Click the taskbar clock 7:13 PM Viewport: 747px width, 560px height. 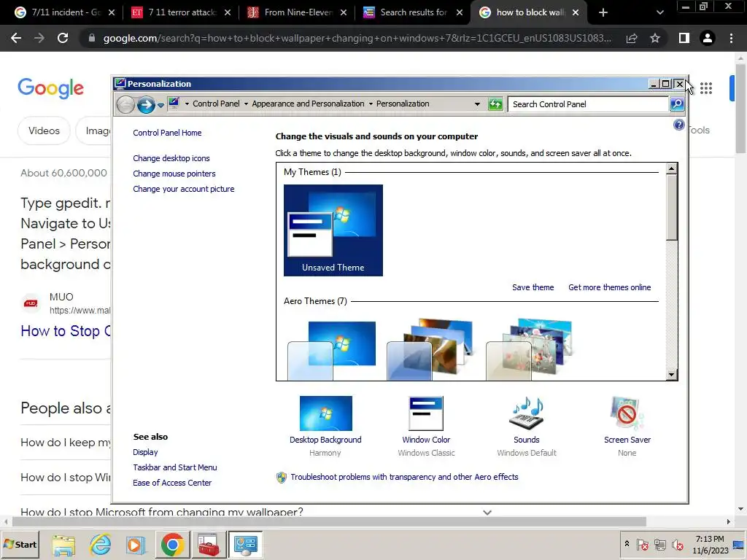pyautogui.click(x=710, y=539)
